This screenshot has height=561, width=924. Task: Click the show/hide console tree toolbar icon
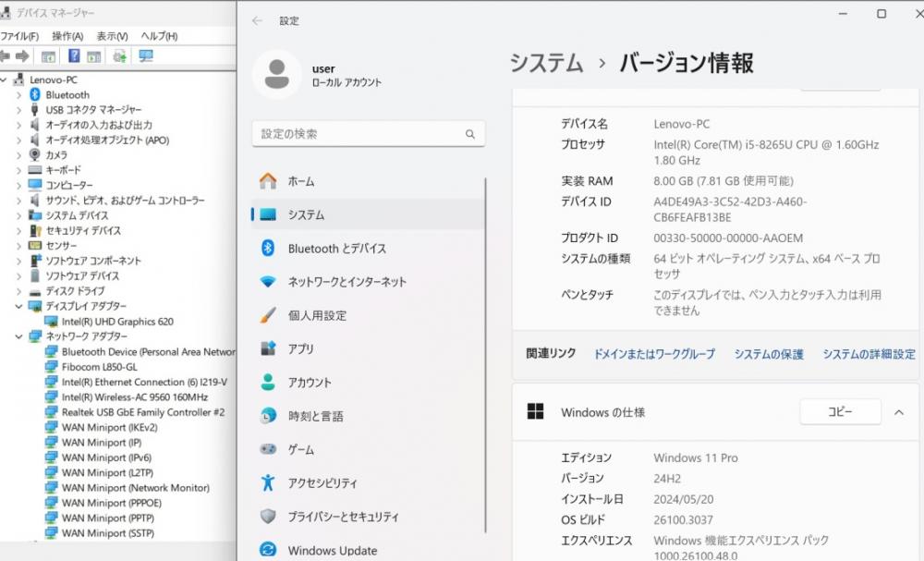[x=48, y=56]
